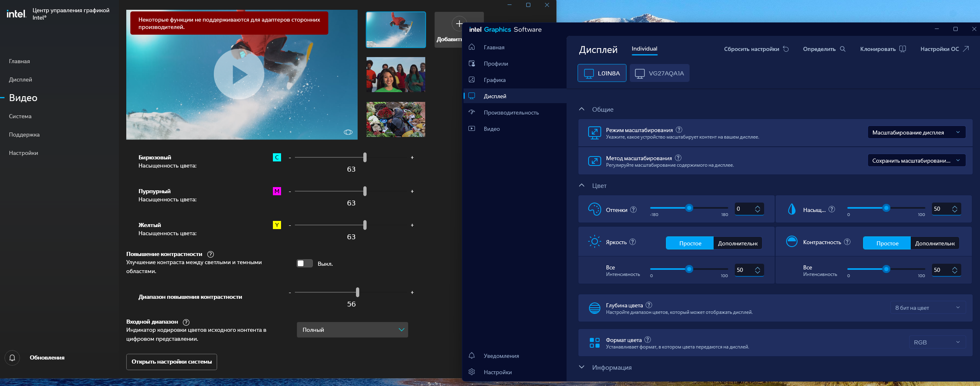Toggle the contrast enhancement switch
This screenshot has height=386, width=980.
click(x=305, y=264)
